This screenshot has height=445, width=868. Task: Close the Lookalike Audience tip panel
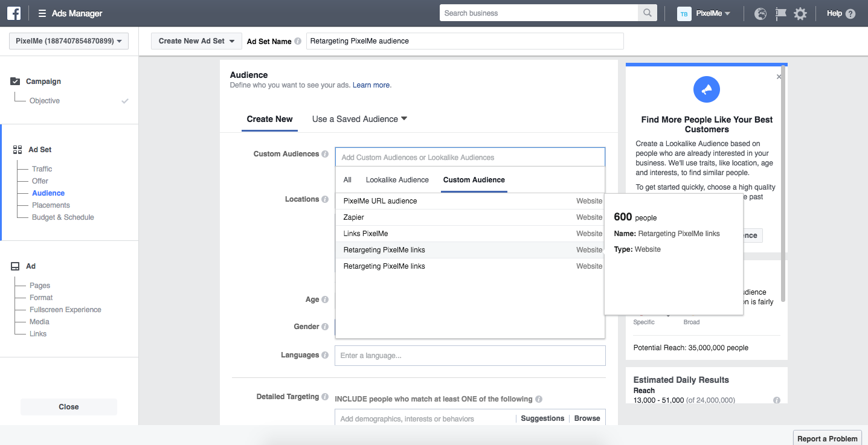[779, 77]
